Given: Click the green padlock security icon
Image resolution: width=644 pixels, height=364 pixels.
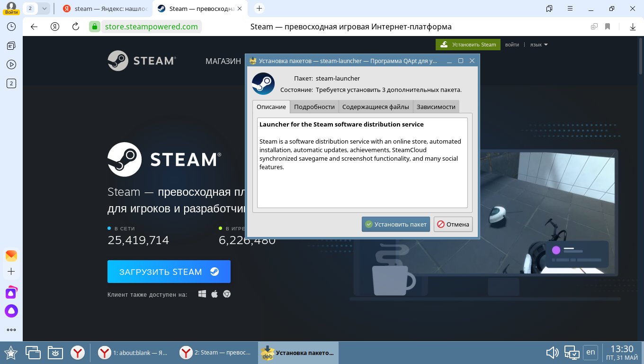Looking at the screenshot, I should tap(95, 27).
